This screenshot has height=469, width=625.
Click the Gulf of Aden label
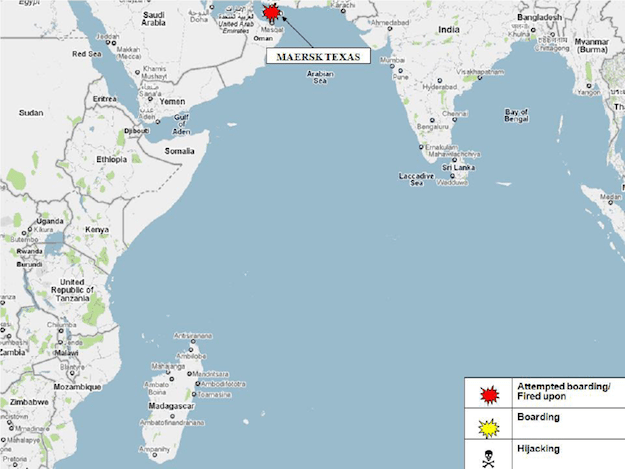point(181,124)
